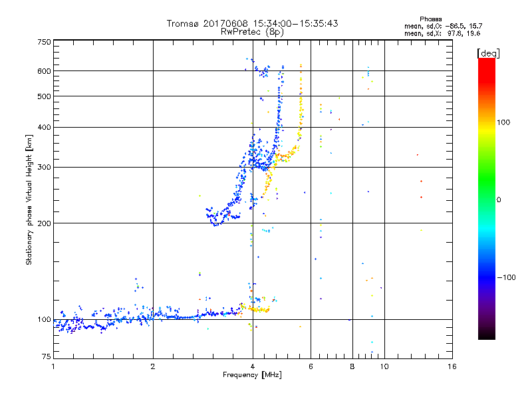Screen dimensions: 532x399
Task: Click the "Frequency [MHz]" axis label
Action: click(252, 375)
